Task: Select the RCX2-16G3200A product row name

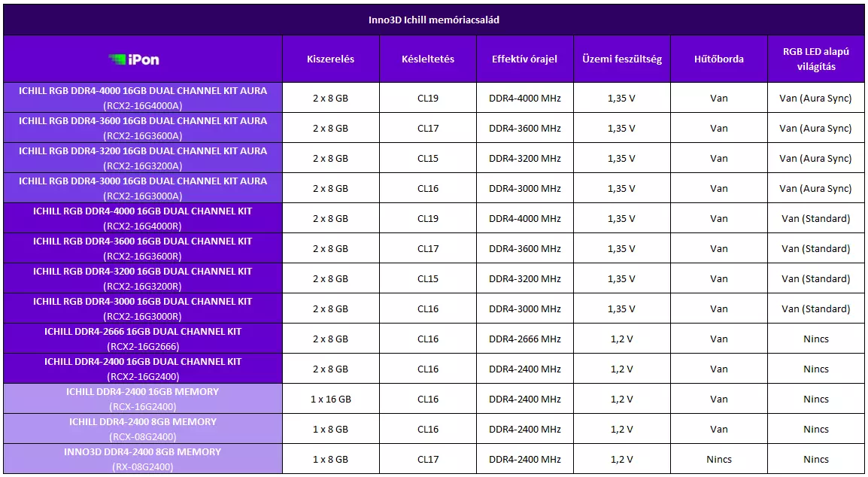Action: [x=143, y=158]
